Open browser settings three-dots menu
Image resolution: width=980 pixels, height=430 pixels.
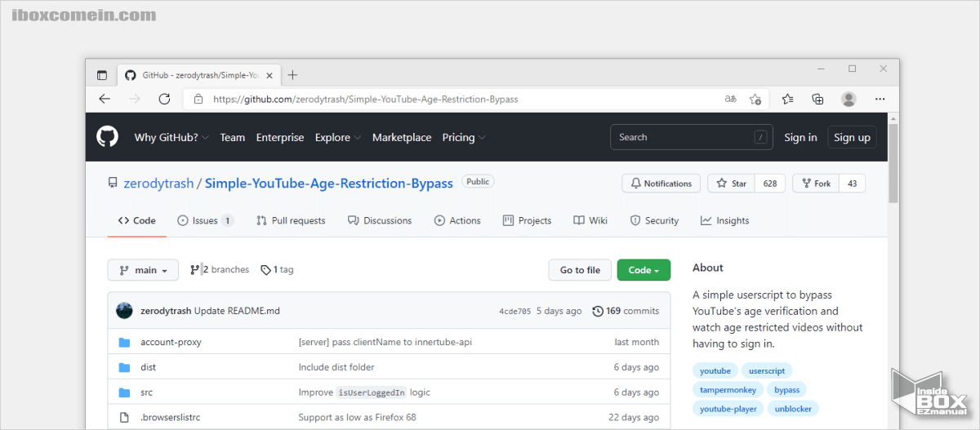click(x=880, y=99)
